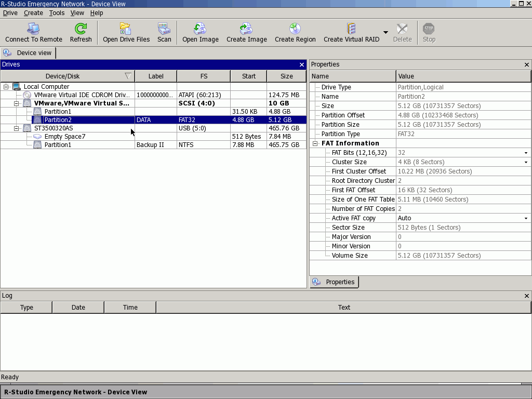The width and height of the screenshot is (532, 399).
Task: Close the Drives panel
Action: point(302,64)
